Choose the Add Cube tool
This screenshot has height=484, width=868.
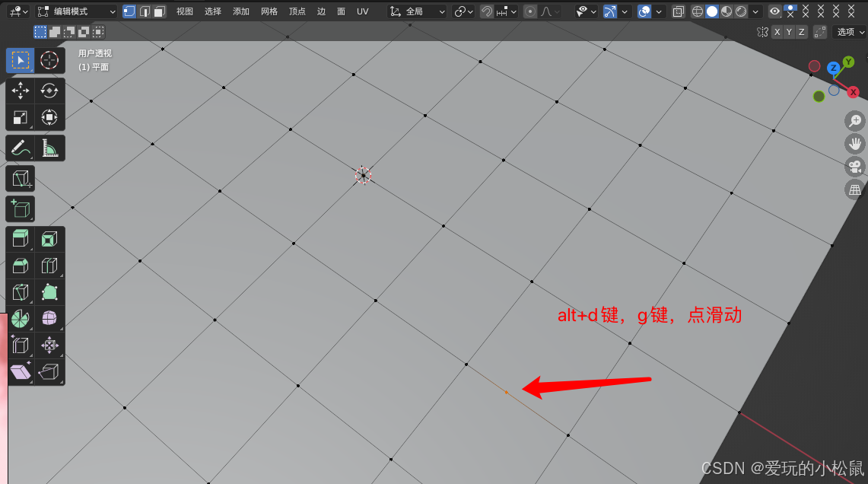point(21,209)
